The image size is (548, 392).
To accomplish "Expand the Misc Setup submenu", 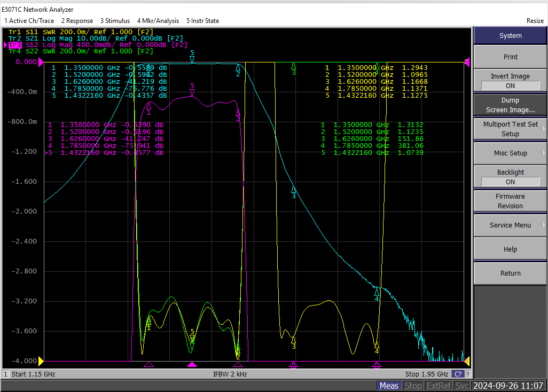I will tap(510, 153).
